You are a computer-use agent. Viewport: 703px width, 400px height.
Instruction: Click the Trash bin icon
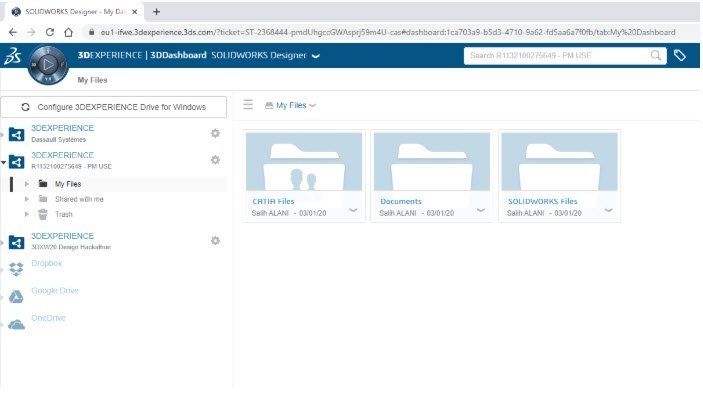(x=43, y=214)
